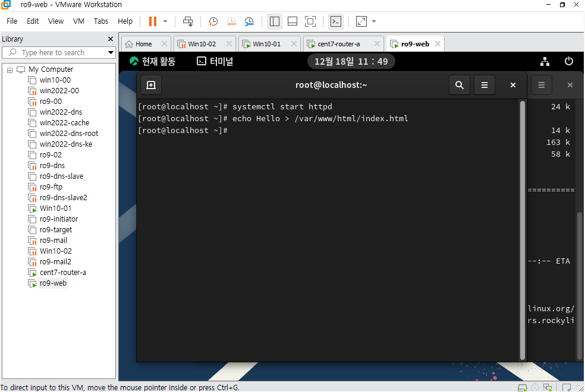Open the library search dropdown arrow
This screenshot has height=392, width=585.
click(111, 52)
